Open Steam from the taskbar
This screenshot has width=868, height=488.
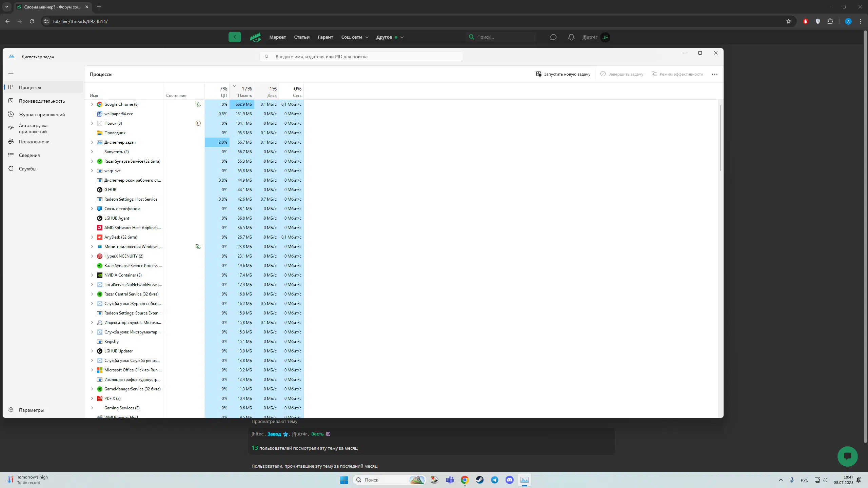click(480, 480)
